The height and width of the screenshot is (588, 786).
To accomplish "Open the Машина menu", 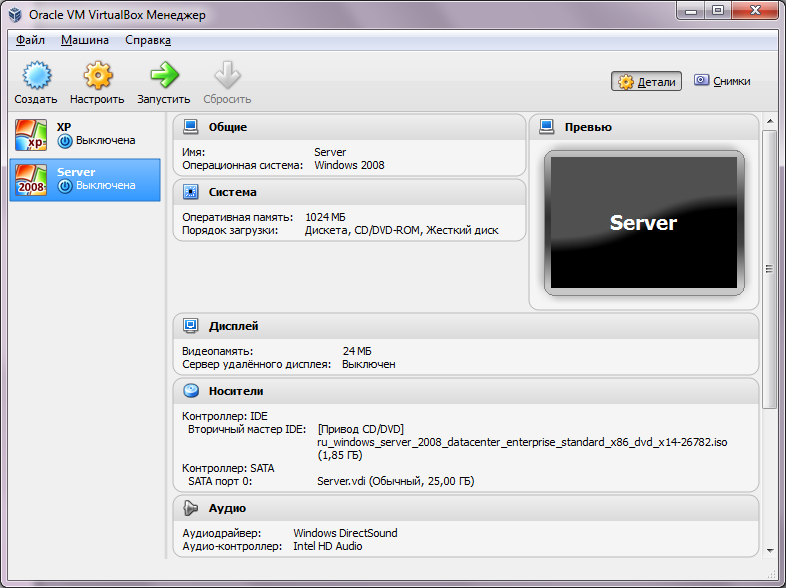I will click(85, 40).
